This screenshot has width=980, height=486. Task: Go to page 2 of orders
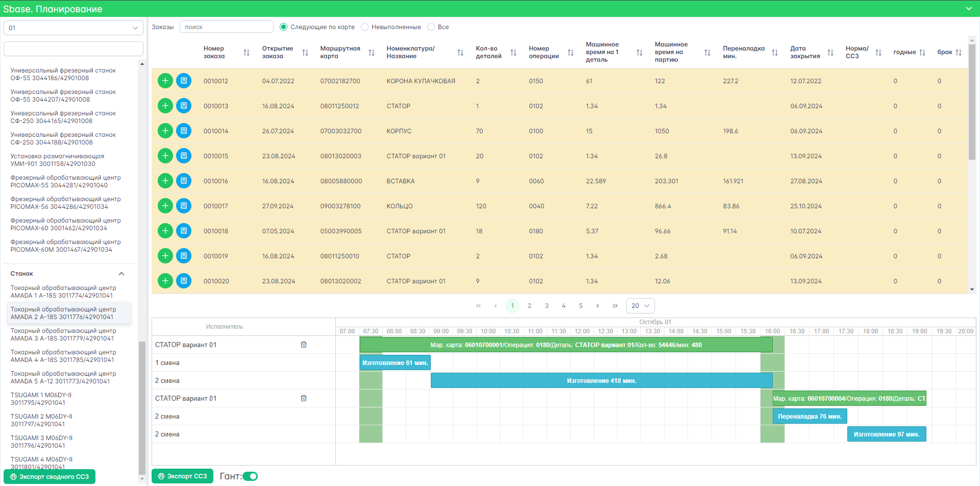click(x=529, y=306)
